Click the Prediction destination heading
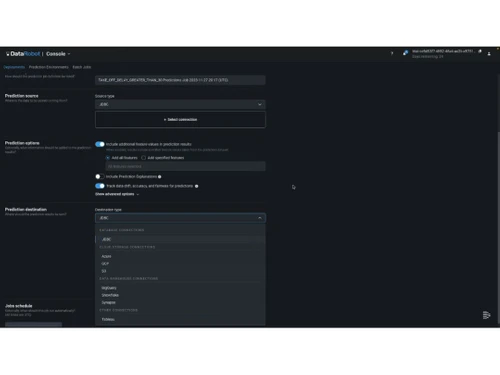 26,210
